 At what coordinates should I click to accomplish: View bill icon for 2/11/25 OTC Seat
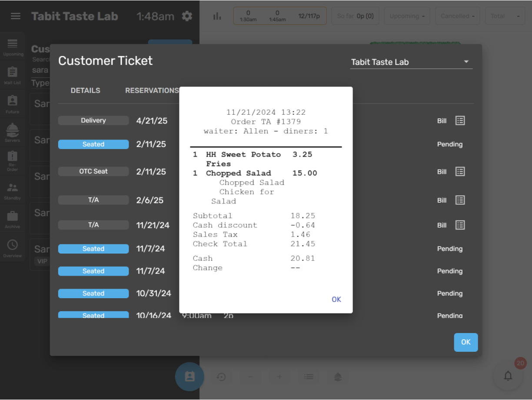tap(460, 172)
